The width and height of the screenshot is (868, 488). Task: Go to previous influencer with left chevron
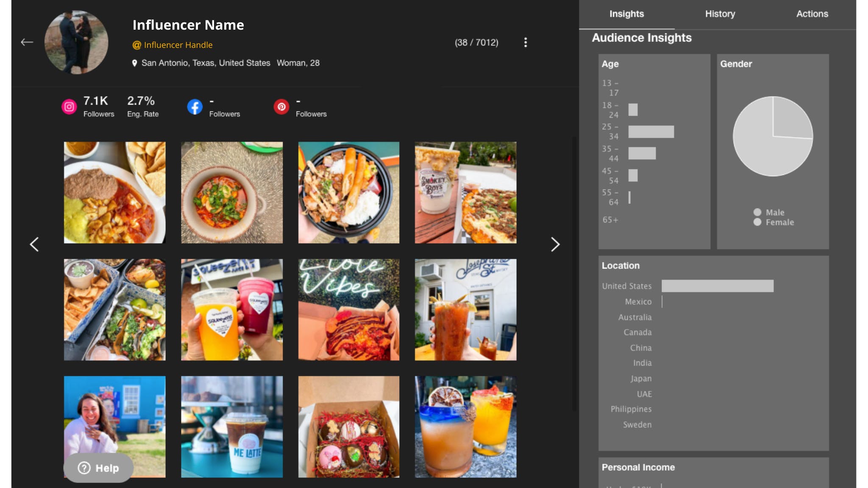(34, 244)
